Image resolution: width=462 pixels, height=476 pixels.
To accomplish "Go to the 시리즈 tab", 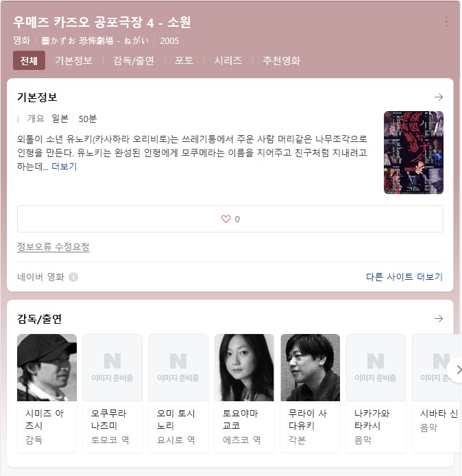I will tap(228, 60).
